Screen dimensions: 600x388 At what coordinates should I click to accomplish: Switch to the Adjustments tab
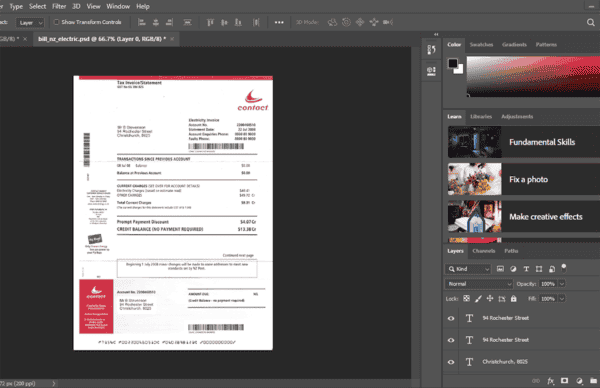coord(517,116)
